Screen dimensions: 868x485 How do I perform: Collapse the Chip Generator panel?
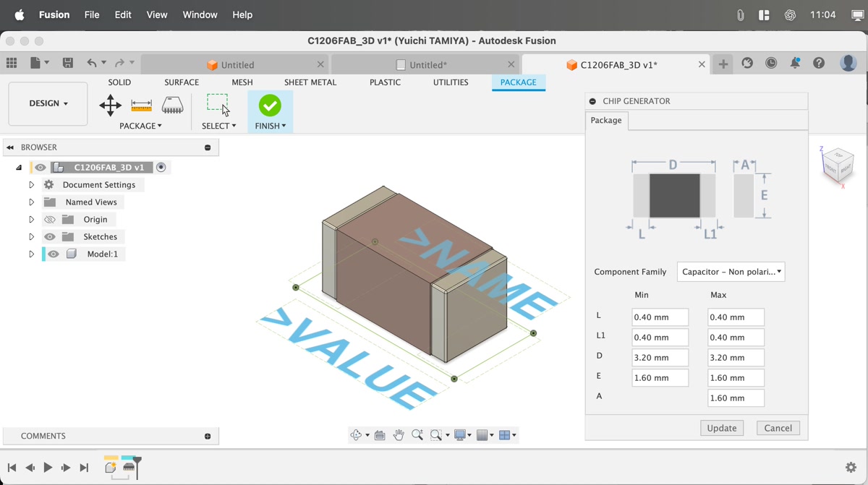click(x=592, y=101)
